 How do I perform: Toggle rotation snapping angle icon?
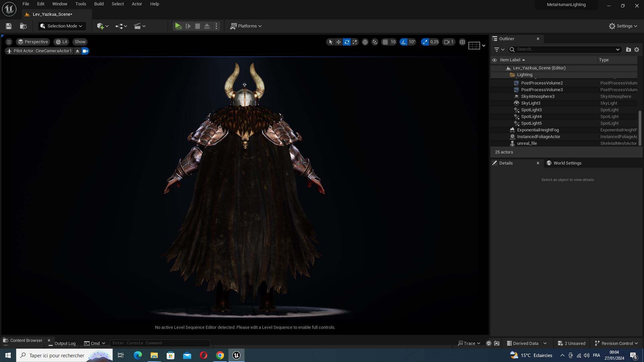pyautogui.click(x=404, y=42)
